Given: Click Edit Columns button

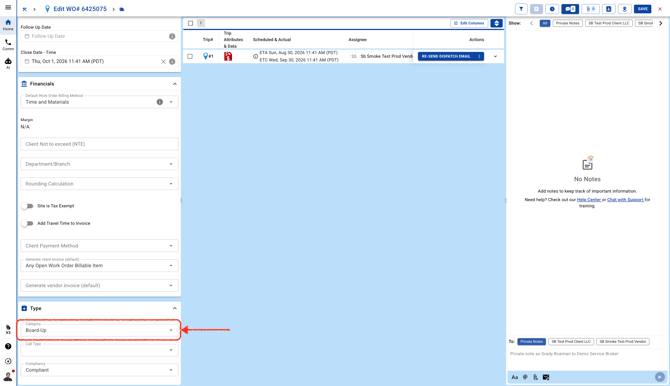Looking at the screenshot, I should click(x=469, y=23).
